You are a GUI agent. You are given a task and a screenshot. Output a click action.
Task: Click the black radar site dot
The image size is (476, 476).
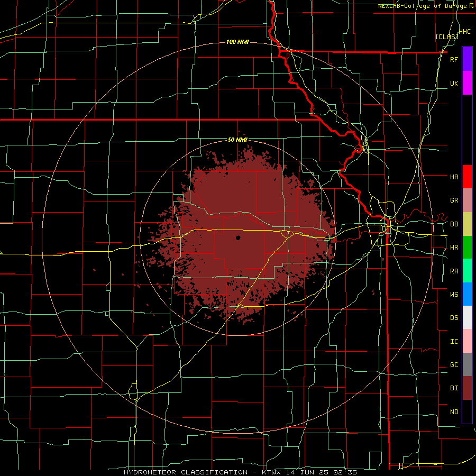click(x=238, y=237)
